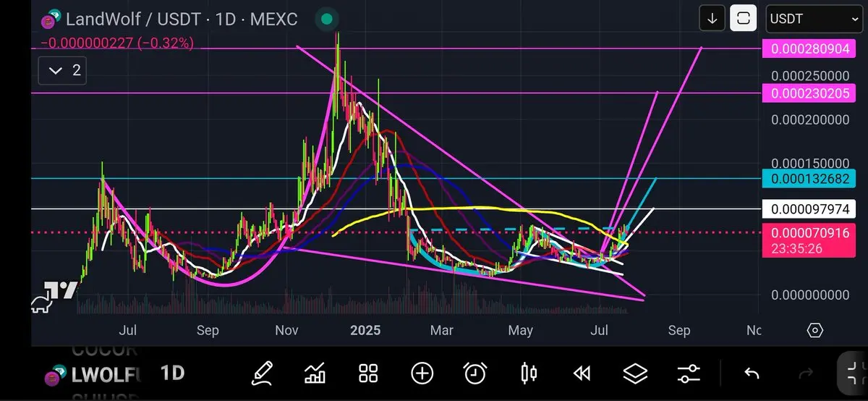The image size is (868, 401).
Task: Tap the redo arrow
Action: [x=805, y=373]
